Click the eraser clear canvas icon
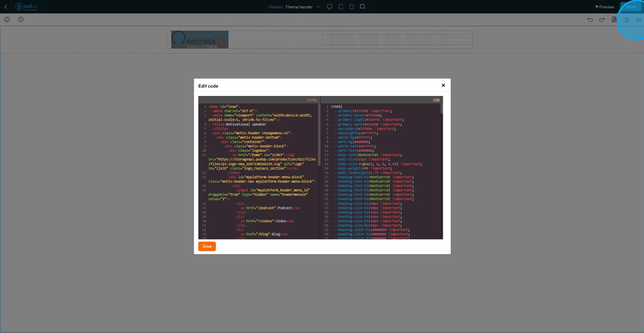644x333 pixels. (626, 20)
